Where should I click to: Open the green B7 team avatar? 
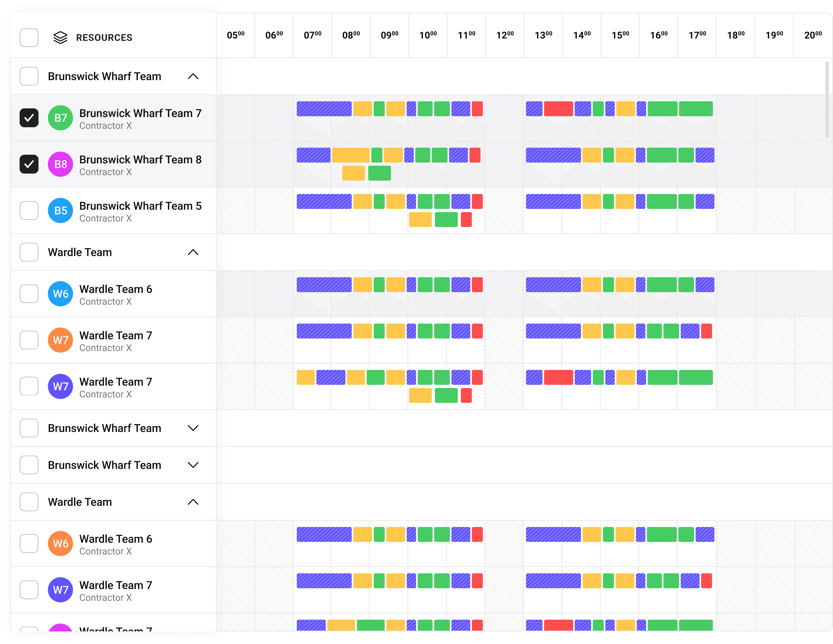point(60,118)
